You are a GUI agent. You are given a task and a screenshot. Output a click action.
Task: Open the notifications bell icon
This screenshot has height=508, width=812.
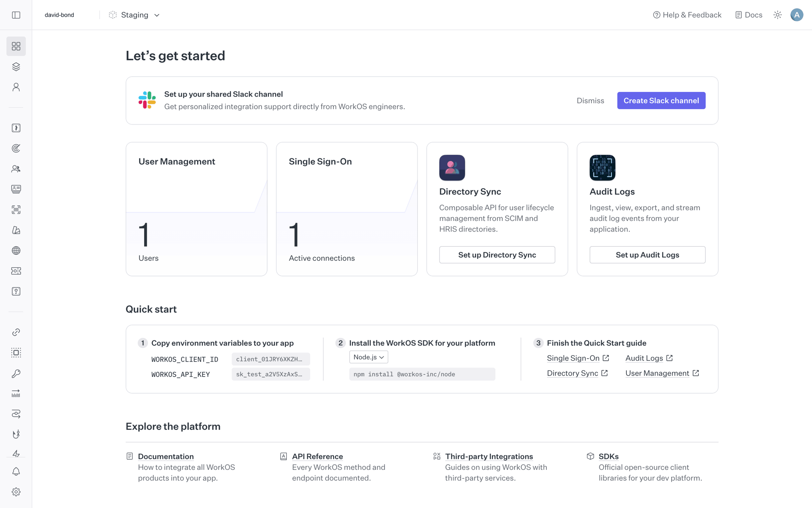[x=16, y=472]
